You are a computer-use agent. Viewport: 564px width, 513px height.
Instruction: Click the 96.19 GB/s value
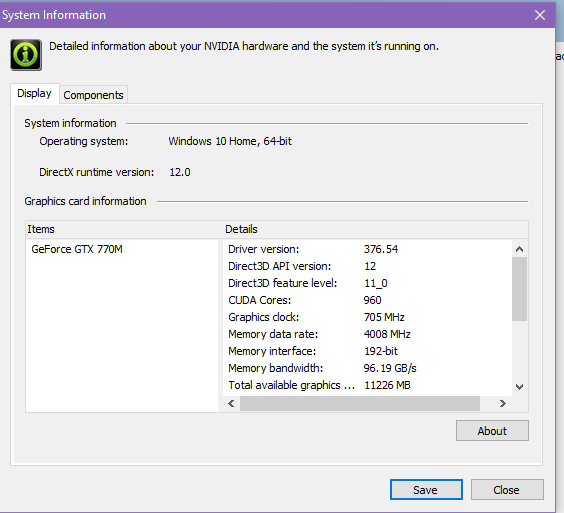point(390,368)
